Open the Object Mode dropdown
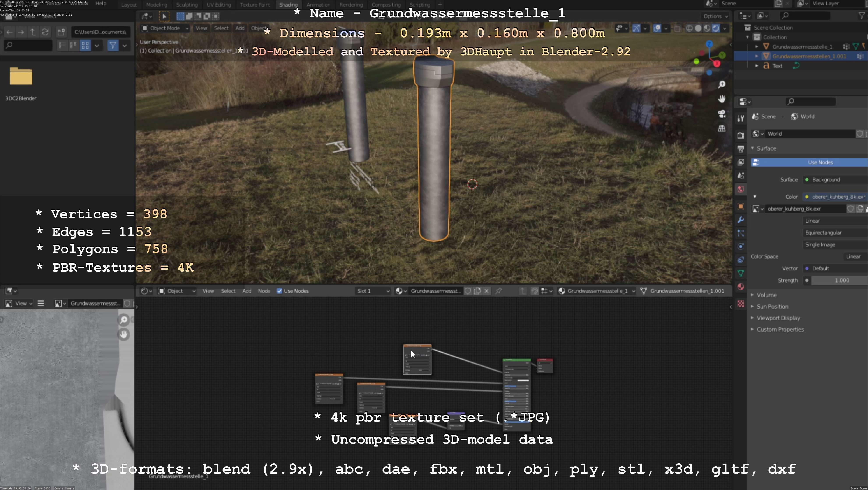Image resolution: width=868 pixels, height=490 pixels. point(165,28)
